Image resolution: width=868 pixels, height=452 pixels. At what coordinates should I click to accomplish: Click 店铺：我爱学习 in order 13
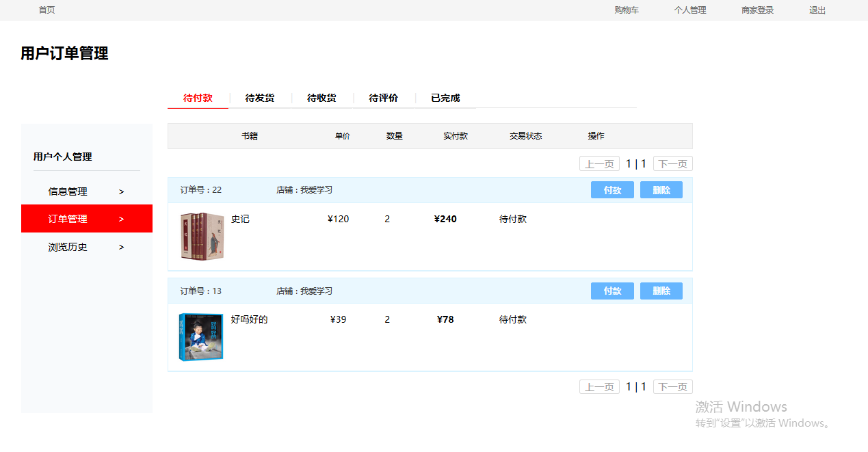click(304, 291)
